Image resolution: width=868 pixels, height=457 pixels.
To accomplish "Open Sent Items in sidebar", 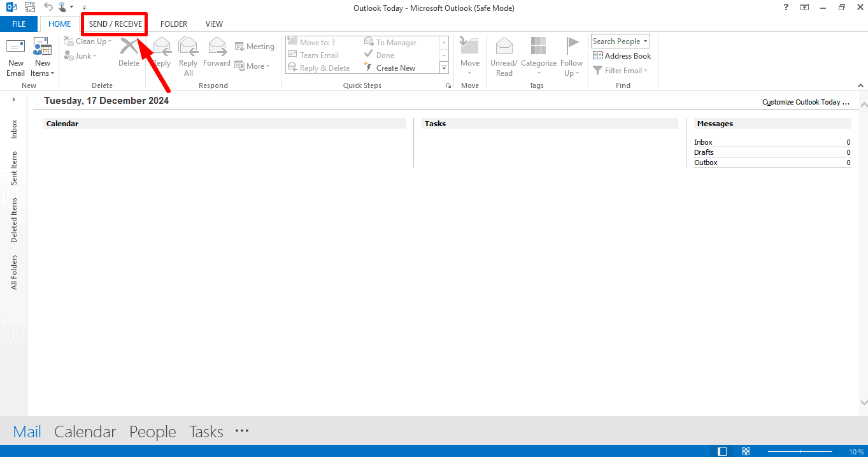I will [14, 168].
